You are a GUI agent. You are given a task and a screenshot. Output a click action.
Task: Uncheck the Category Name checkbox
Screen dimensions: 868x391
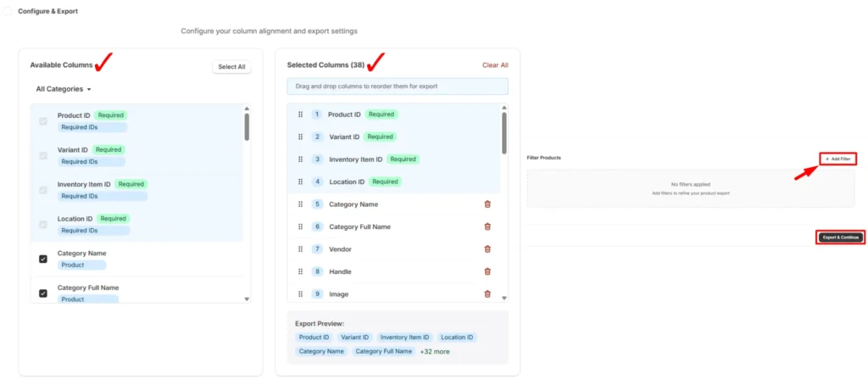click(x=42, y=259)
